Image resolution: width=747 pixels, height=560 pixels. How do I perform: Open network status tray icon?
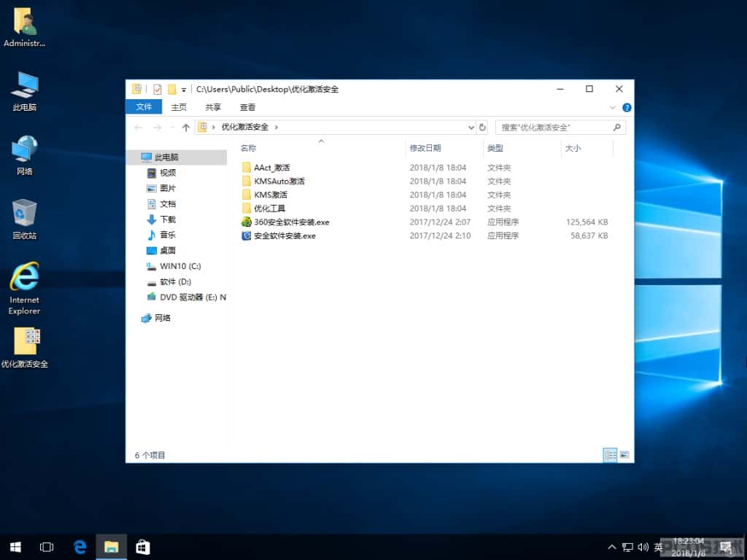tap(628, 547)
